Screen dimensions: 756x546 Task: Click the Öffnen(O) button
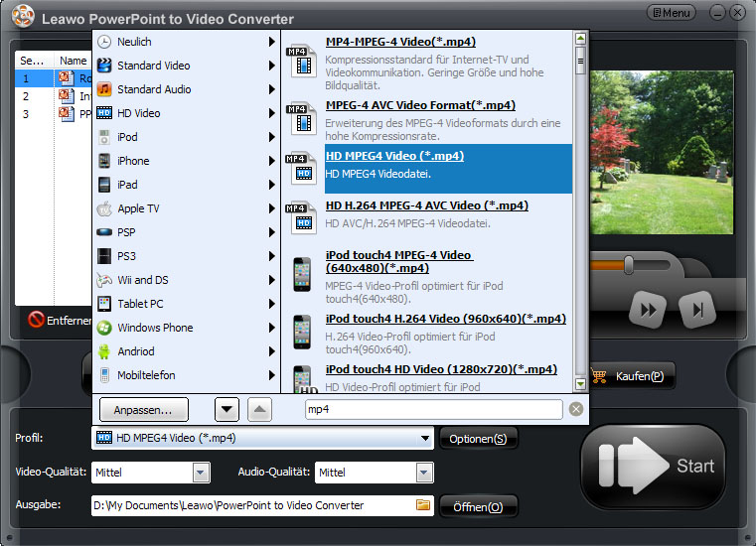pyautogui.click(x=478, y=507)
